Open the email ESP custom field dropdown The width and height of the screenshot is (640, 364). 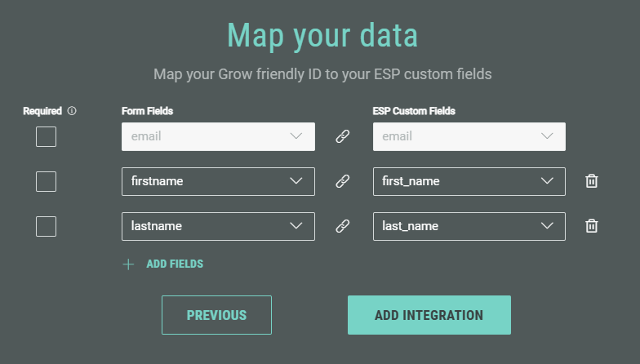[x=469, y=136]
